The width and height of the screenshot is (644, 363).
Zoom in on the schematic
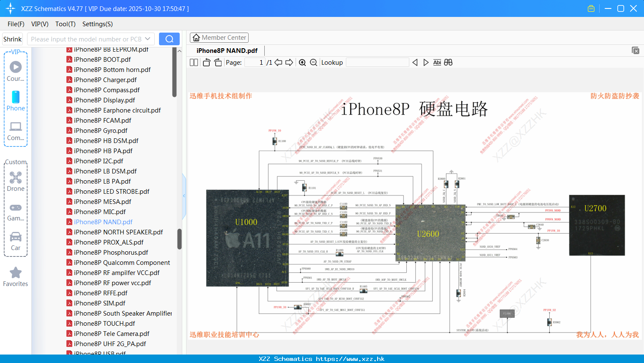[x=302, y=63]
